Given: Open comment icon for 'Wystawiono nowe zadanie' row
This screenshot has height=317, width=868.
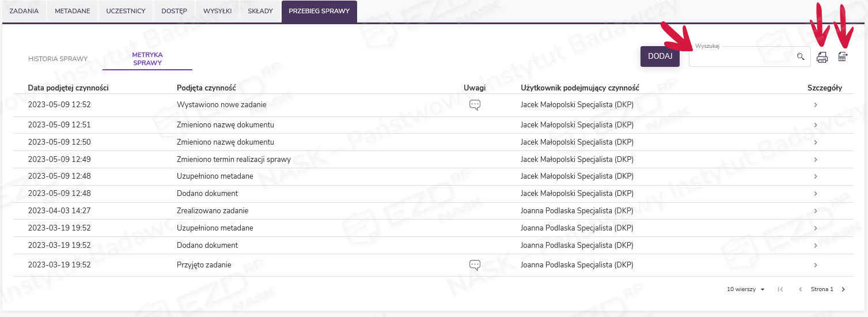Looking at the screenshot, I should (475, 105).
